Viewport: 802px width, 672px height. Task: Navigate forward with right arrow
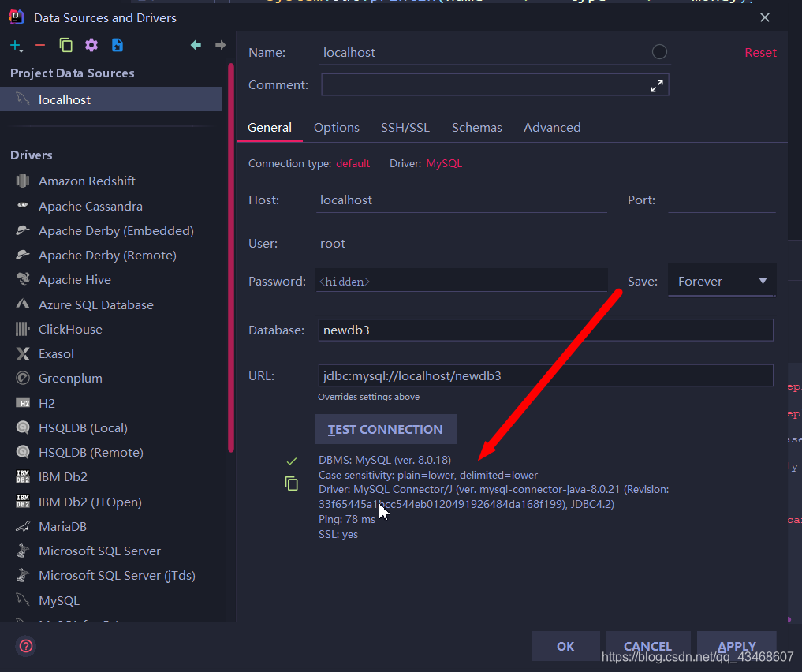[221, 45]
